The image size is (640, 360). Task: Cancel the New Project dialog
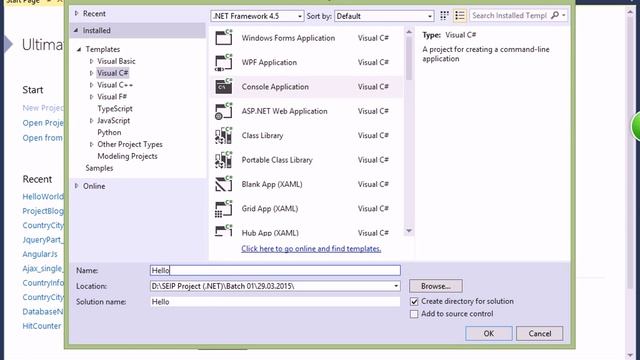point(540,333)
